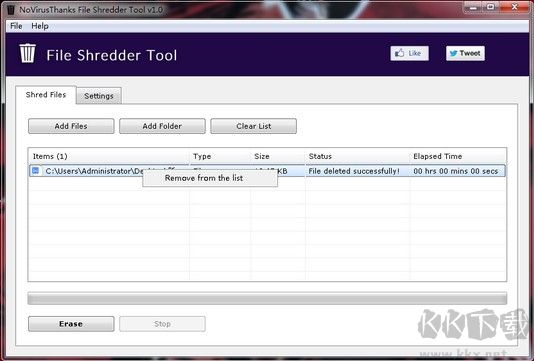Click the 00 hrs 00 mins 00 secs cell
Screen dimensions: 534x361
(x=456, y=171)
